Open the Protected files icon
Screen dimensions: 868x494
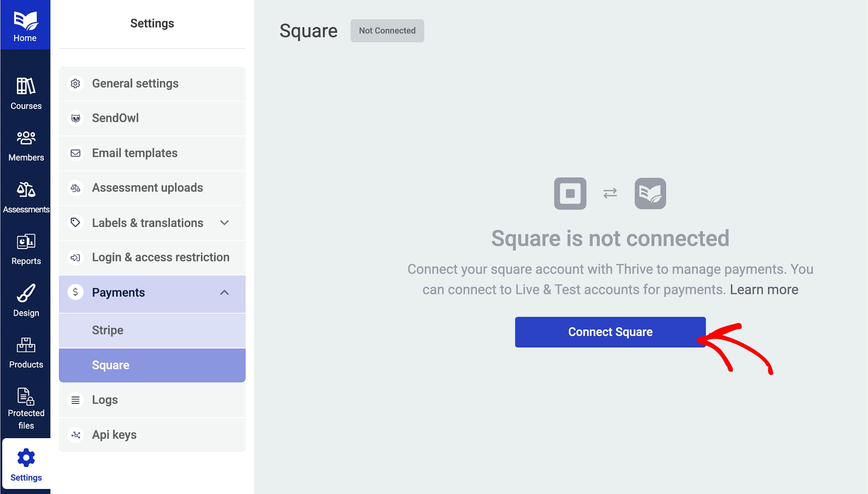pyautogui.click(x=25, y=397)
